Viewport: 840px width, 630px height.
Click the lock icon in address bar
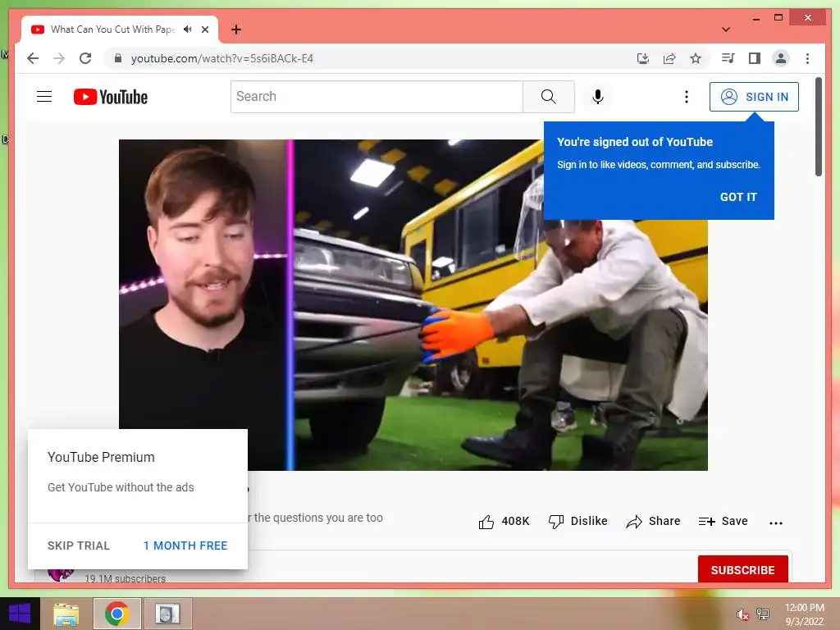118,58
